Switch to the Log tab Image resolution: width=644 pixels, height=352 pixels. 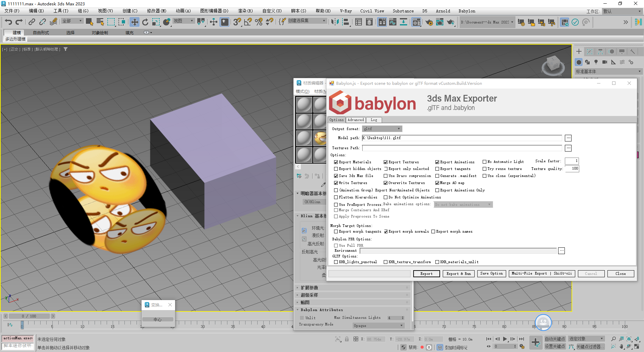(374, 120)
